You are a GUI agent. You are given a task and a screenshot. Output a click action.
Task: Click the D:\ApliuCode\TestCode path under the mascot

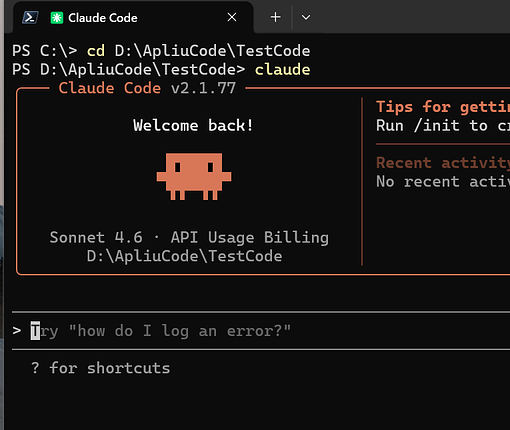(x=184, y=256)
